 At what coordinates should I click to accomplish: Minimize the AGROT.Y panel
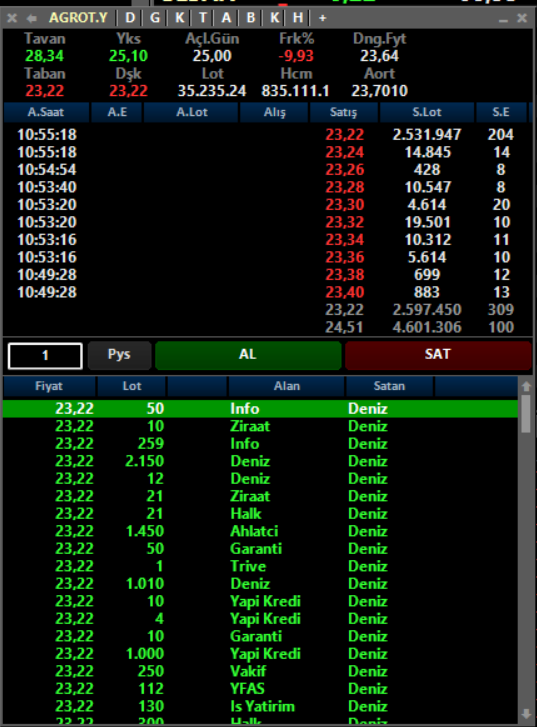click(503, 19)
